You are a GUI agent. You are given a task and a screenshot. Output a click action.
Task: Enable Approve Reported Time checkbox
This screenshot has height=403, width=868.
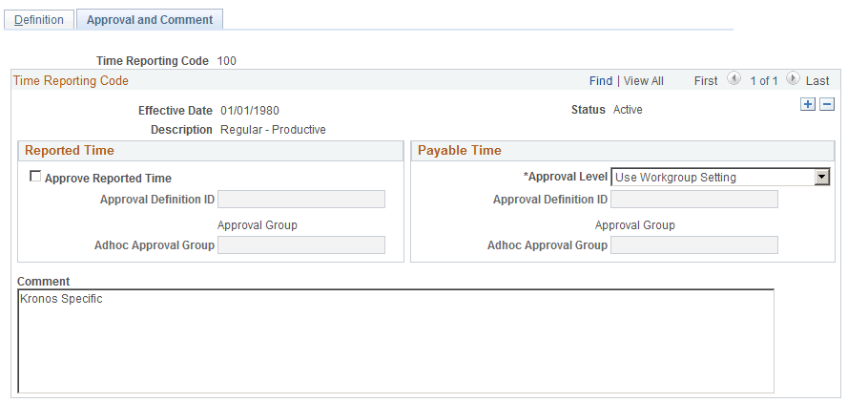click(35, 177)
